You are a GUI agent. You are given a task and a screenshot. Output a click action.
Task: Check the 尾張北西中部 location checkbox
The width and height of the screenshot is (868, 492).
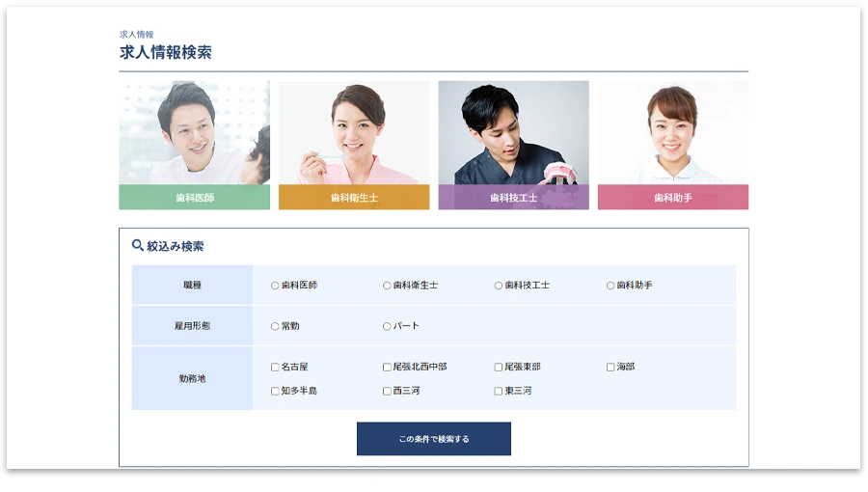coord(387,367)
